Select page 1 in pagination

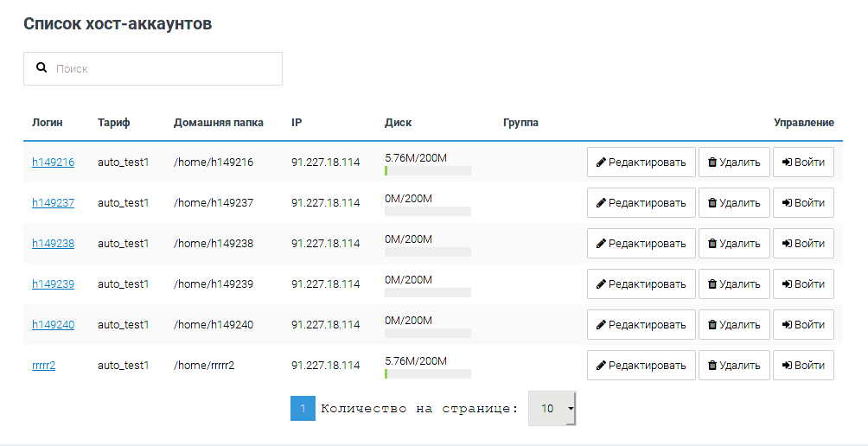303,409
